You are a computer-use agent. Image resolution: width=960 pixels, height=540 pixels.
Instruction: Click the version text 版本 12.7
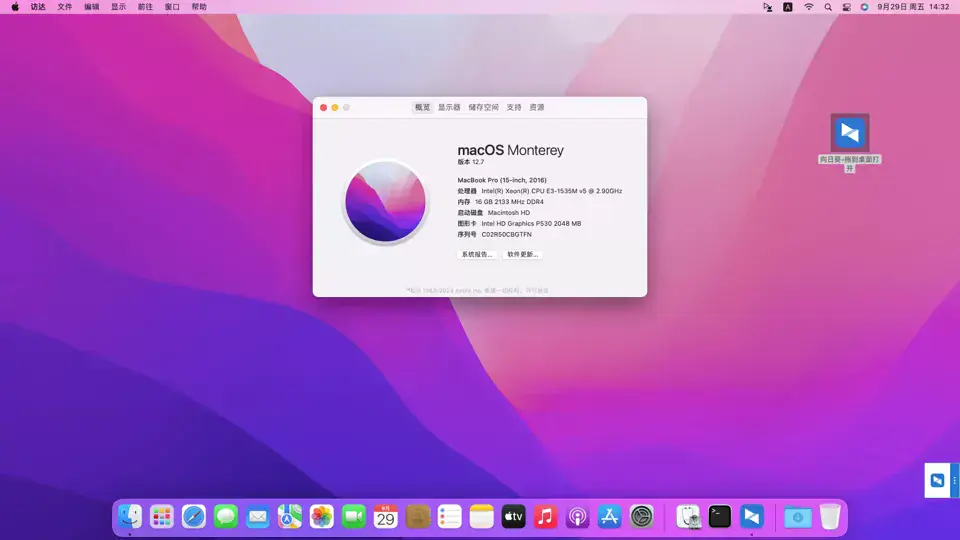point(471,162)
